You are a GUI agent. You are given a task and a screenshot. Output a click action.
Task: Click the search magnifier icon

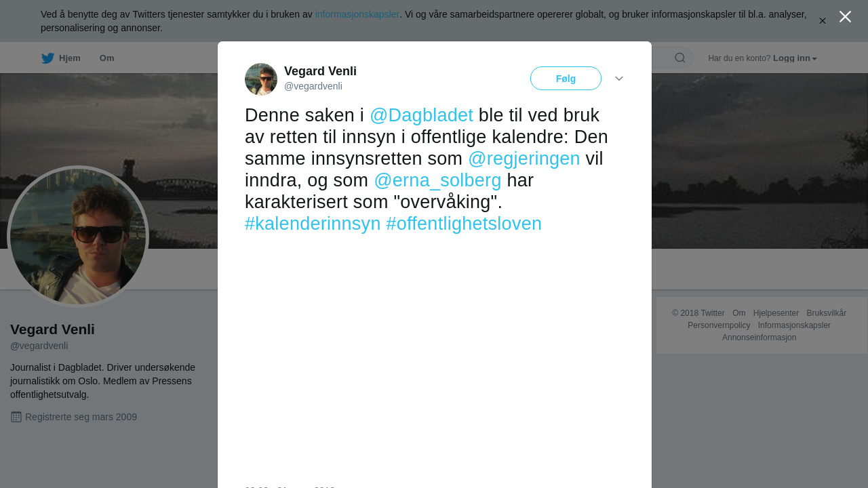pos(680,58)
